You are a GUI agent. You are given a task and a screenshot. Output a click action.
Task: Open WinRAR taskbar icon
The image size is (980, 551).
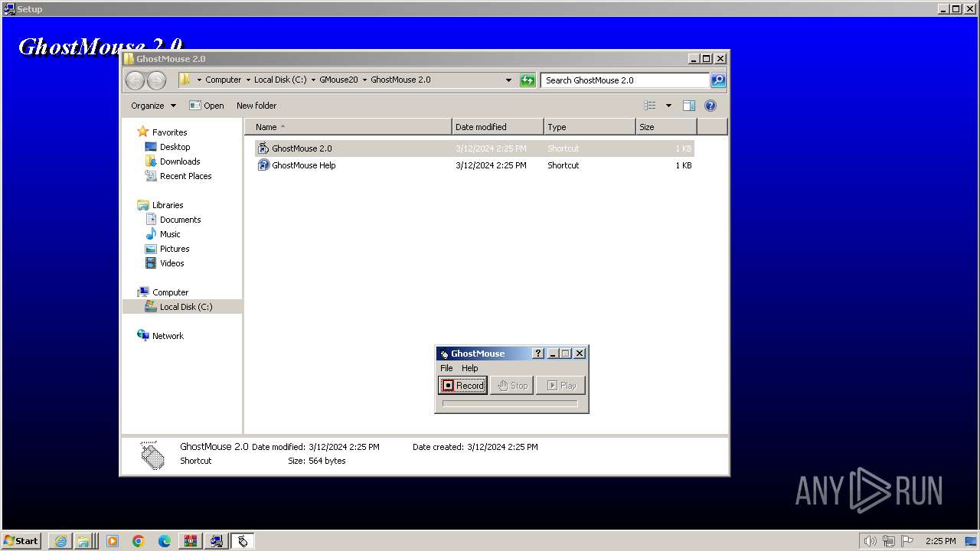click(x=191, y=541)
